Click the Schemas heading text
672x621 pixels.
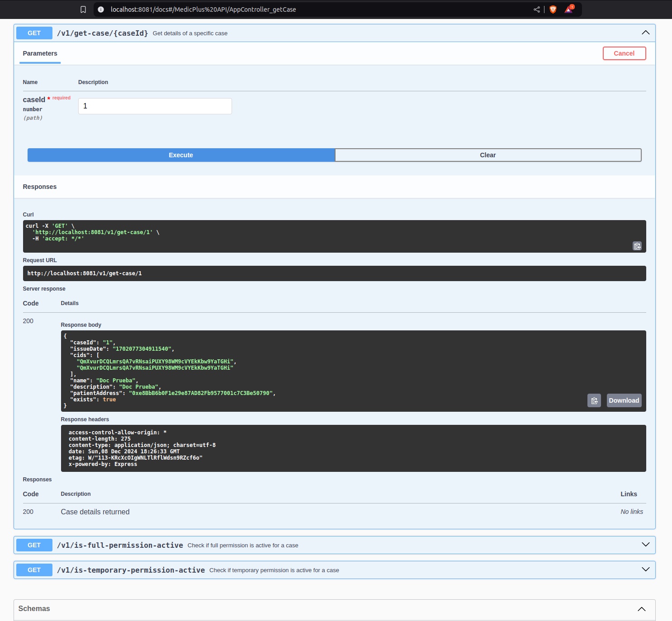(x=34, y=608)
